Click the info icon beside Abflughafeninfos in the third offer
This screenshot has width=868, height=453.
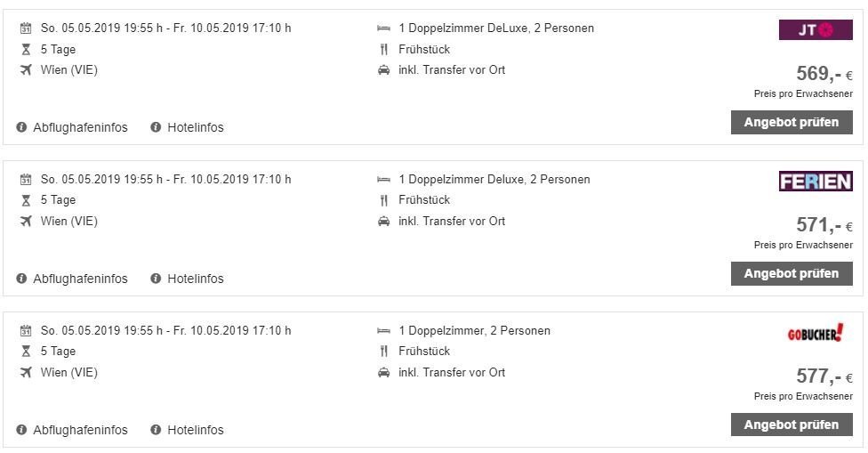click(x=21, y=430)
